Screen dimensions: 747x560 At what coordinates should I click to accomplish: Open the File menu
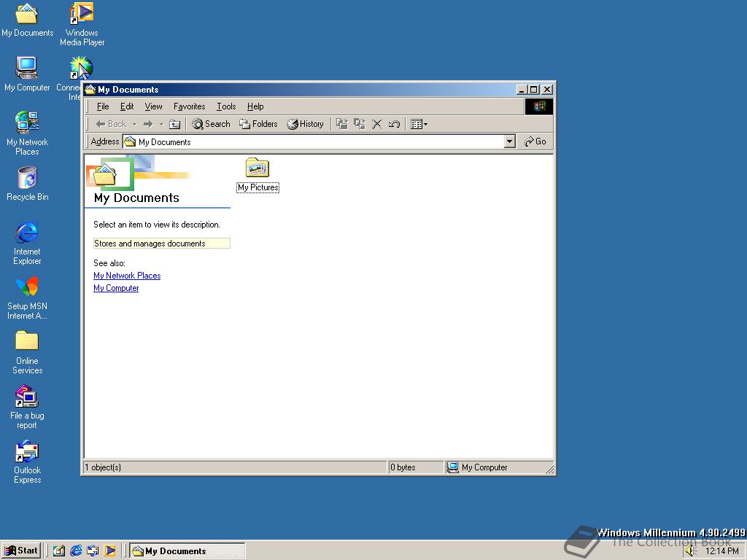point(103,106)
